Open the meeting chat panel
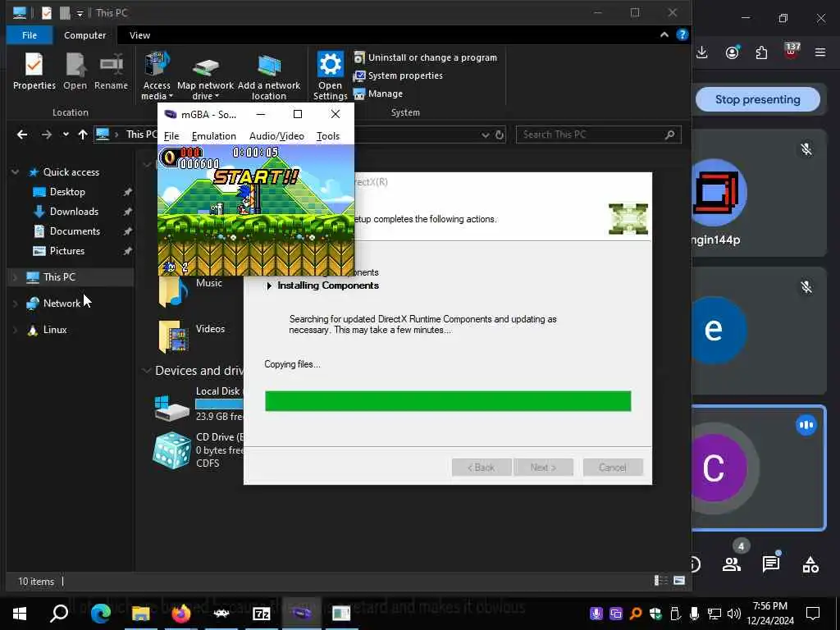 (x=771, y=564)
